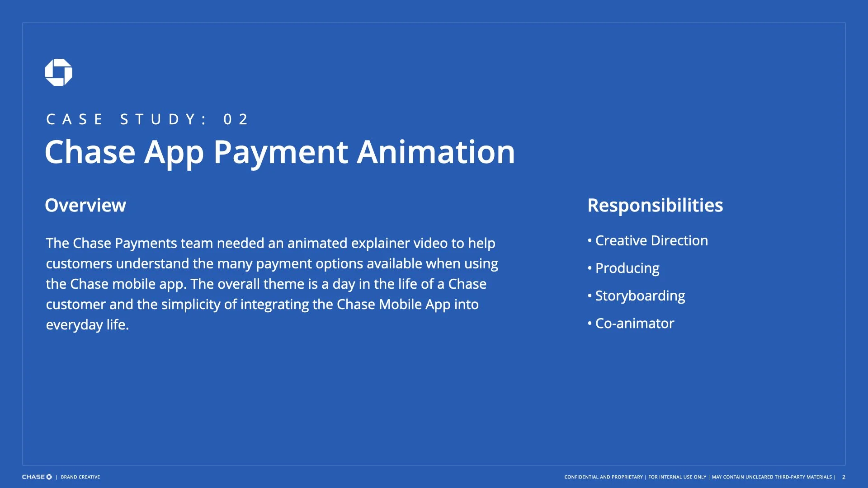
Task: Select the 'Producing' bullet item
Action: coord(623,268)
